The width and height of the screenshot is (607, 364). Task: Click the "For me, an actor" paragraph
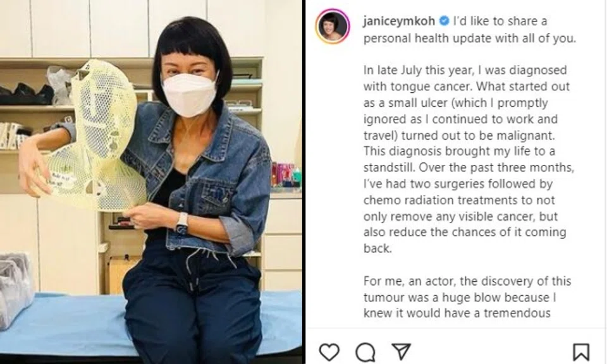tap(467, 296)
